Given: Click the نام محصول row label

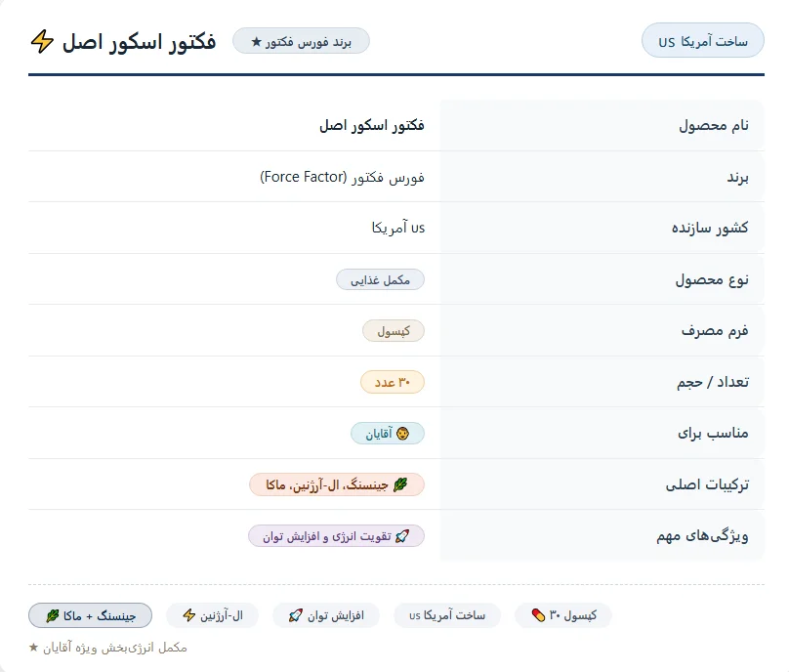Looking at the screenshot, I should coord(714,125).
